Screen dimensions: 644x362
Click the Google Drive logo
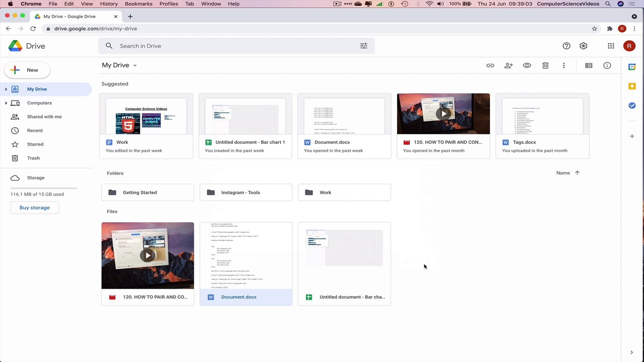[27, 46]
